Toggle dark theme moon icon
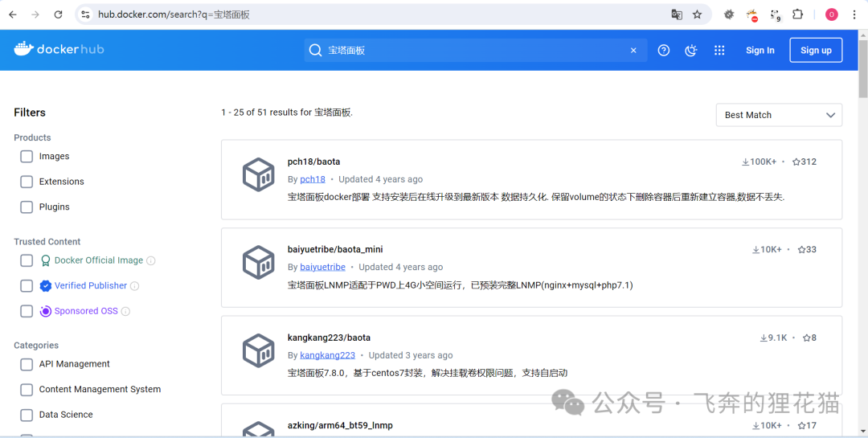 coord(691,51)
